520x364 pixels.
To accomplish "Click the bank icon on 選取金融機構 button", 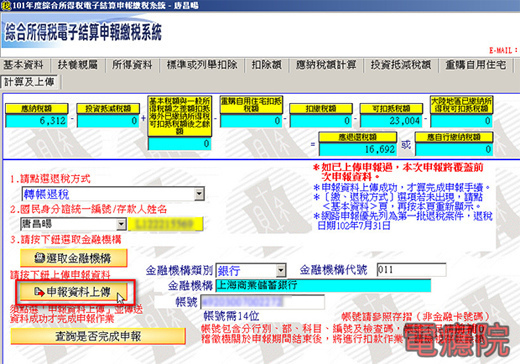I will (x=40, y=258).
